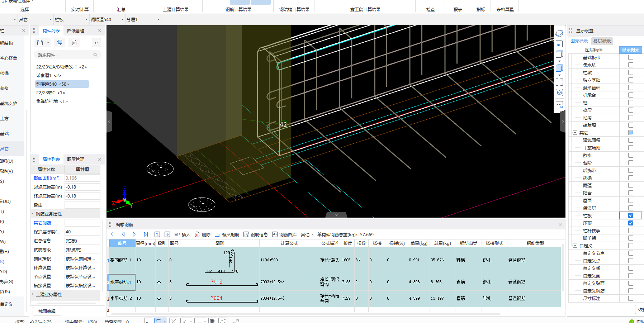Image resolution: width=644 pixels, height=323 pixels.
Task: Click the cross snap icon in status bar
Action: click(x=174, y=321)
